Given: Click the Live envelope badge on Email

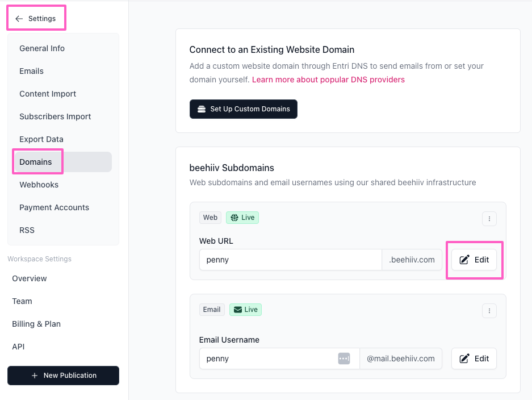Looking at the screenshot, I should (x=245, y=310).
